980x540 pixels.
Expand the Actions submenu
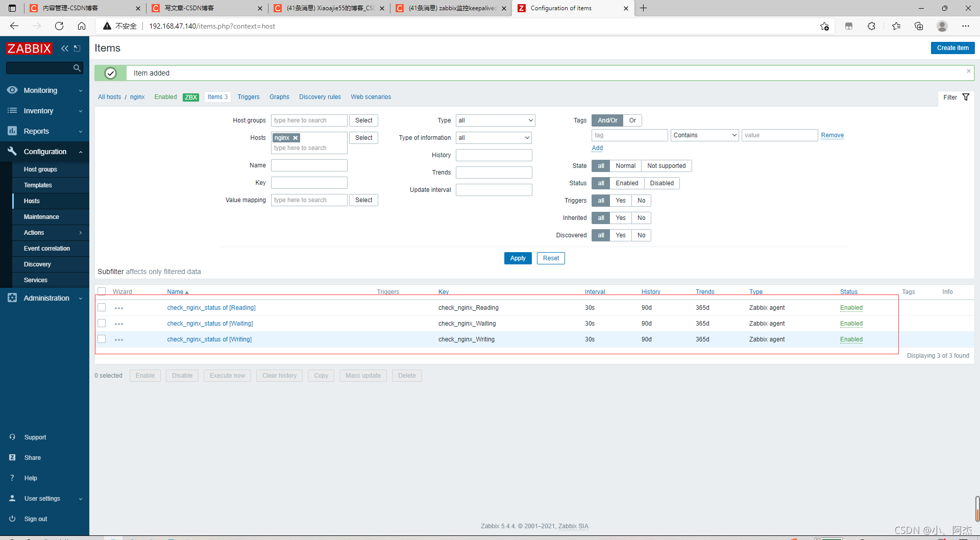coord(81,233)
